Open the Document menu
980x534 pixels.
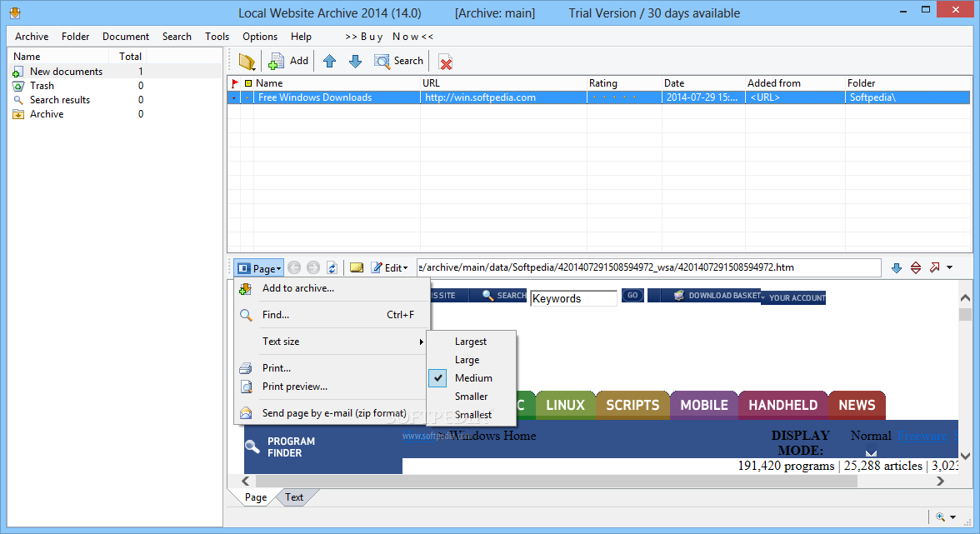[x=126, y=36]
